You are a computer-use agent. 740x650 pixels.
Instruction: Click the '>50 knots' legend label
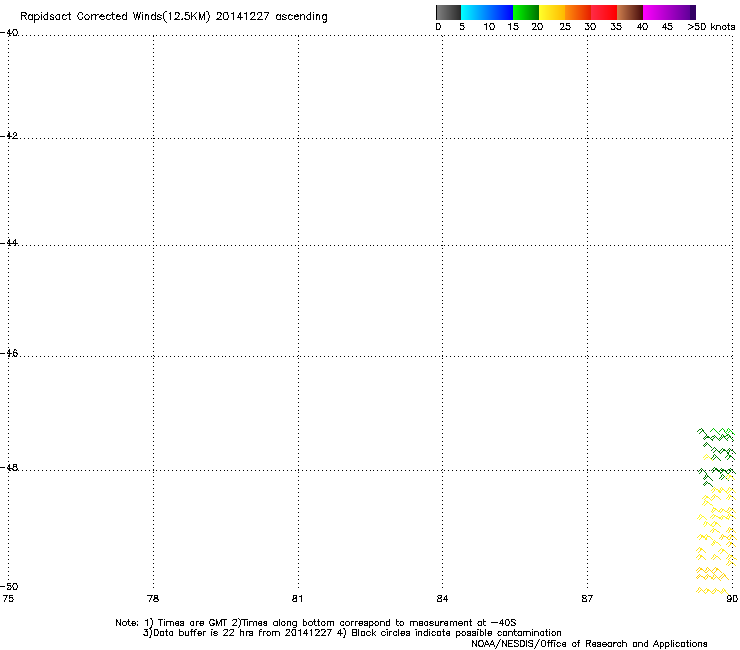[x=711, y=27]
